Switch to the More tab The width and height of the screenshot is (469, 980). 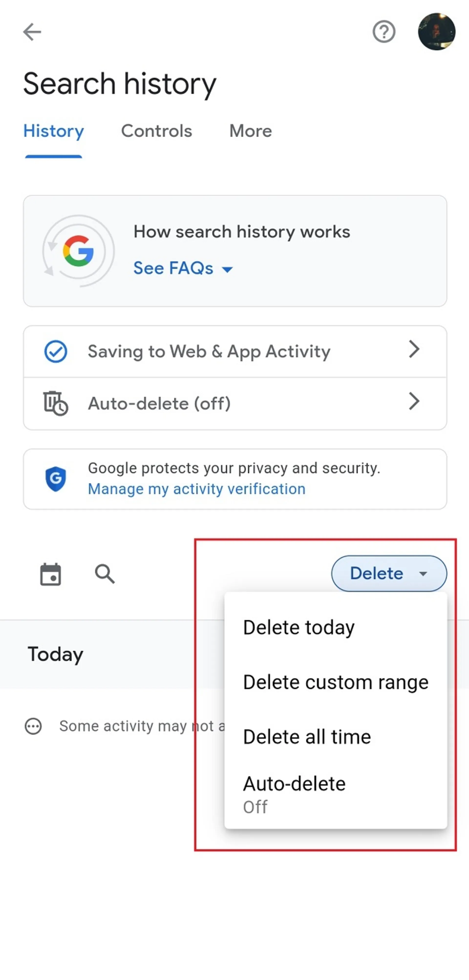(250, 131)
